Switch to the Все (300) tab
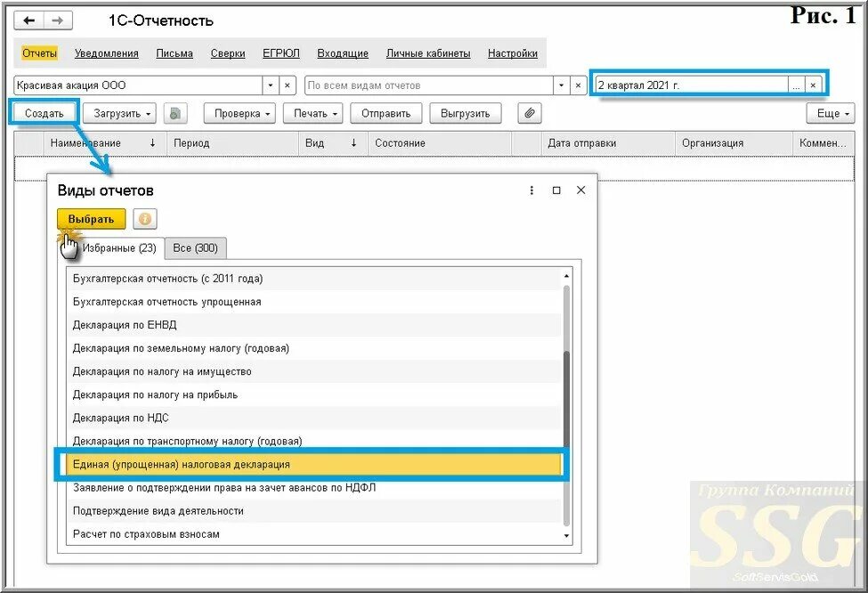 click(x=195, y=248)
